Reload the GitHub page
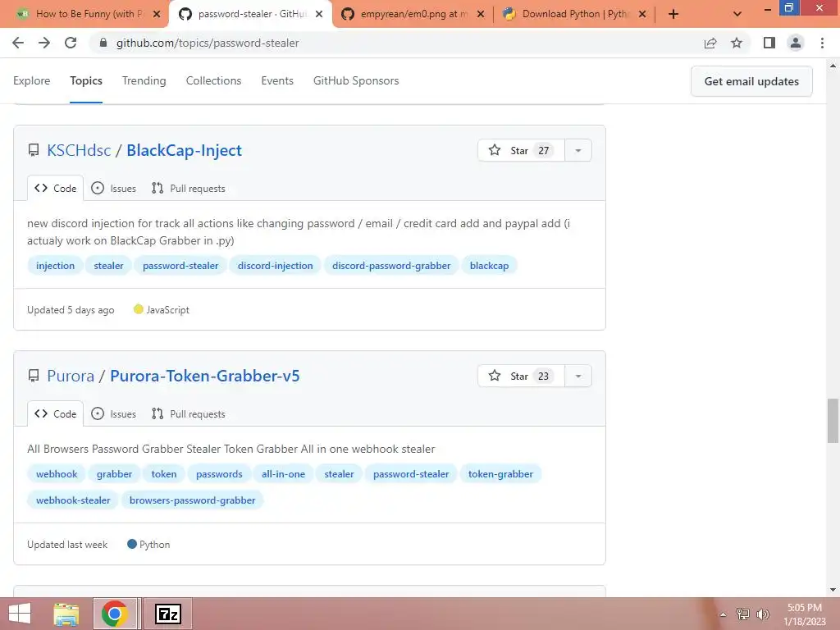Viewport: 840px width, 630px height. coord(71,43)
